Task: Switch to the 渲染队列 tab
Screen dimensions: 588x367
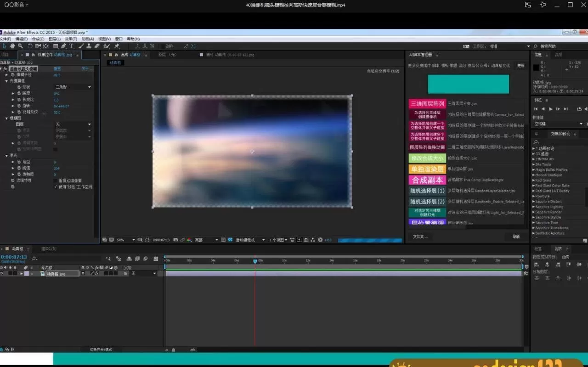Action: tap(49, 249)
